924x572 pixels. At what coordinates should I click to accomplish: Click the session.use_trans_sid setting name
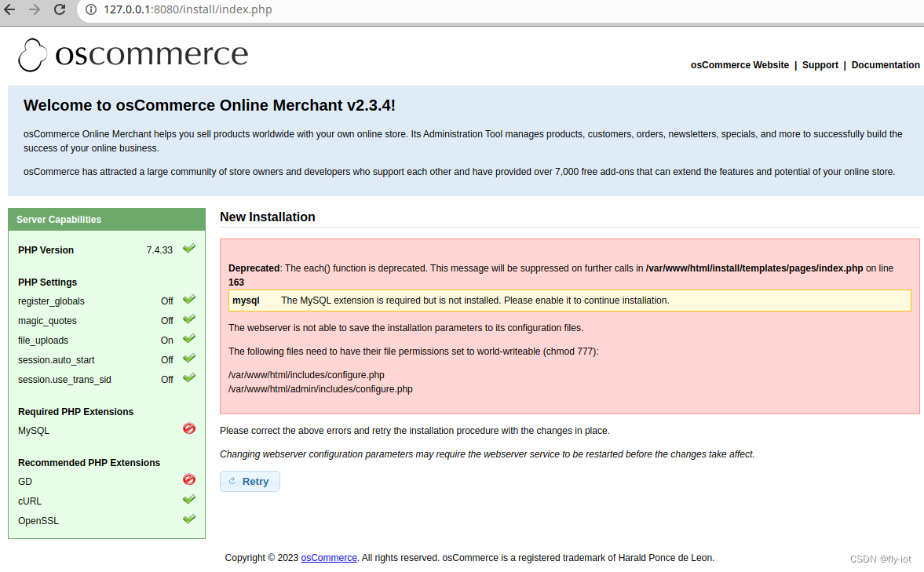coord(64,380)
